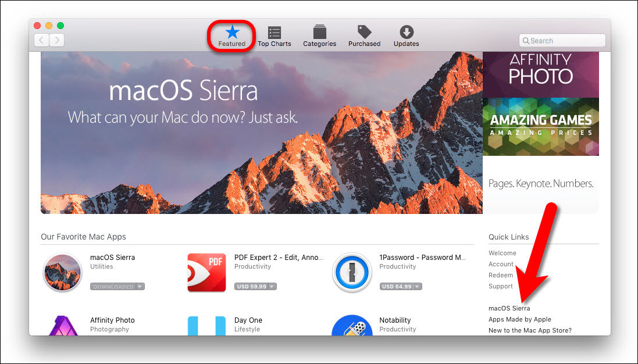The width and height of the screenshot is (638, 364).
Task: Open the Amazing Games promo banner
Action: click(541, 127)
